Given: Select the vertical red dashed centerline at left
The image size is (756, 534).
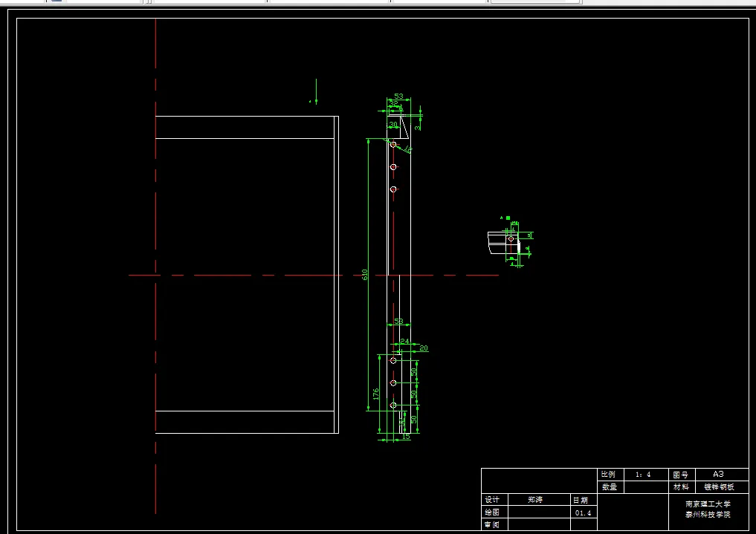Looking at the screenshot, I should 155,267.
